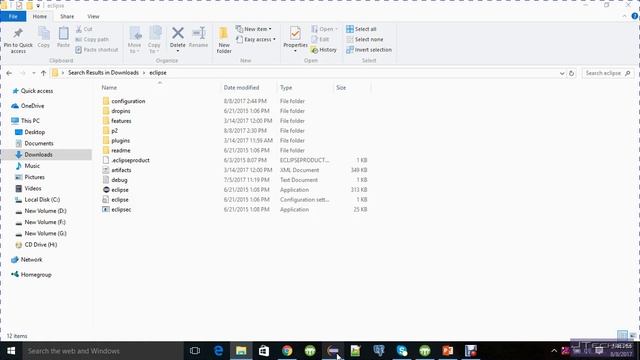Click Paste shortcut command
The height and width of the screenshot is (360, 640).
point(97,49)
